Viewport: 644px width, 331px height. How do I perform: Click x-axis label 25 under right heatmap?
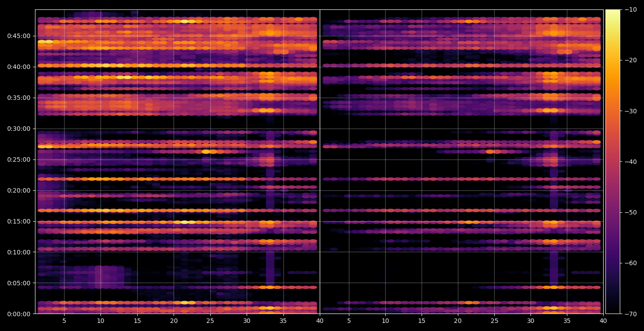point(494,321)
